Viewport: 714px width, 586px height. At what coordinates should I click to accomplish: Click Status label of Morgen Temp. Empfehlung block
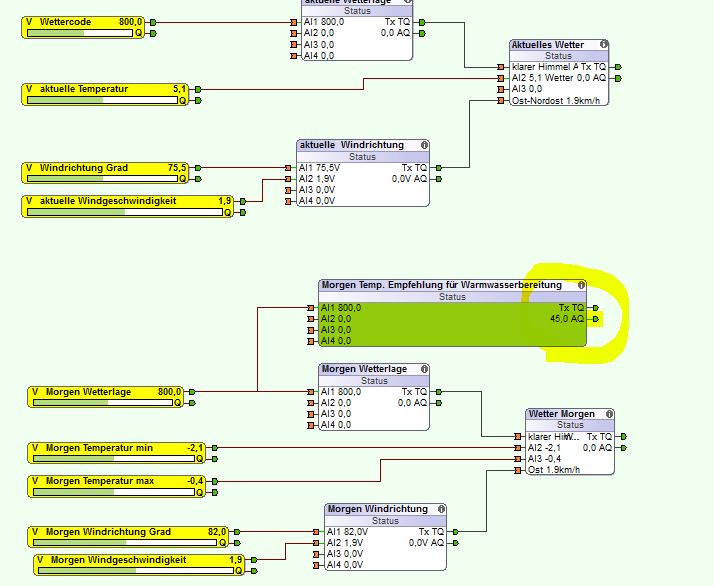coord(452,297)
